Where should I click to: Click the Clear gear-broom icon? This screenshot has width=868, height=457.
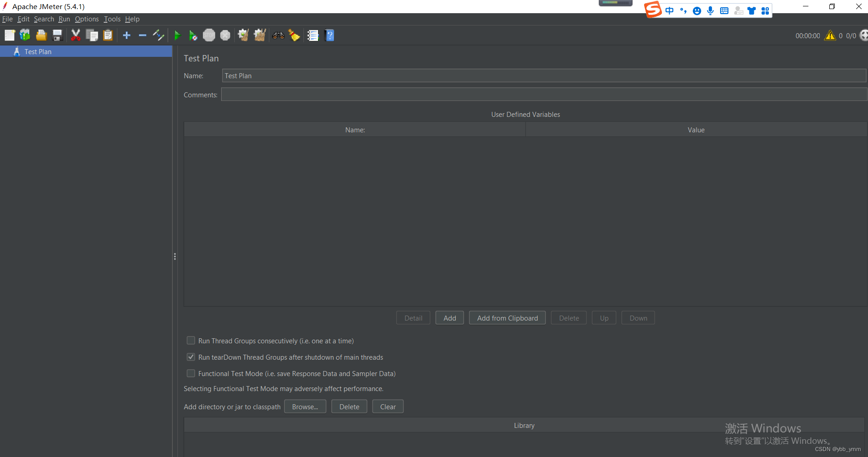click(x=243, y=35)
